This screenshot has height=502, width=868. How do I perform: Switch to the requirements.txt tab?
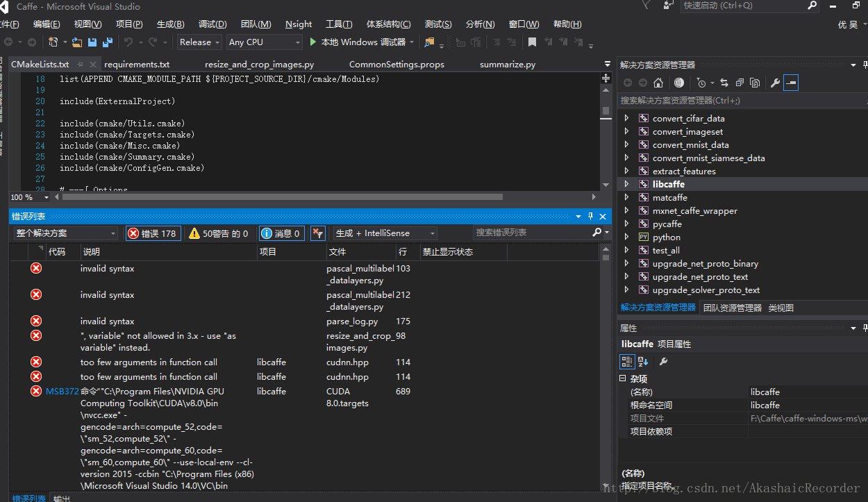coord(137,65)
